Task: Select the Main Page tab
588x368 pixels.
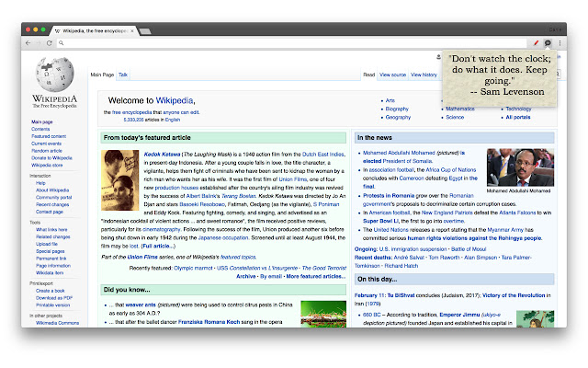Action: click(101, 75)
